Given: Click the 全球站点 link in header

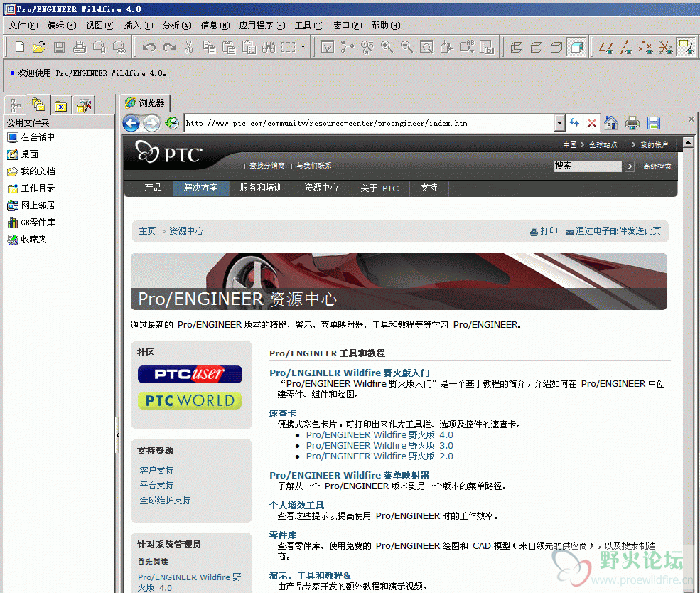Looking at the screenshot, I should click(603, 144).
